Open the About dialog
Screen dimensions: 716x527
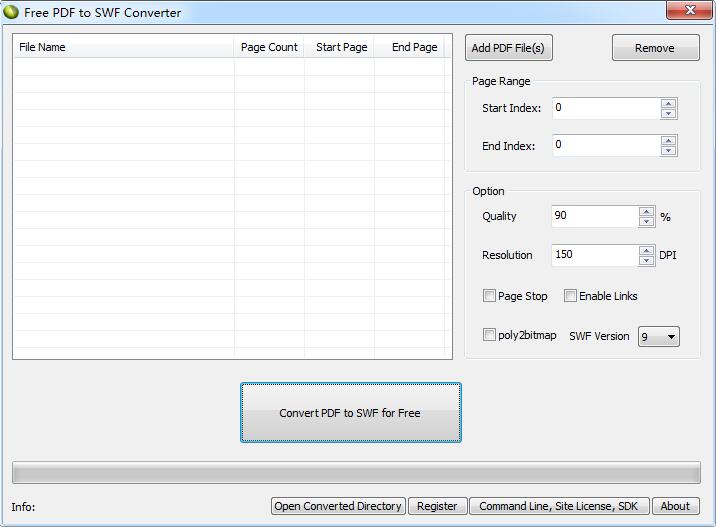[675, 506]
